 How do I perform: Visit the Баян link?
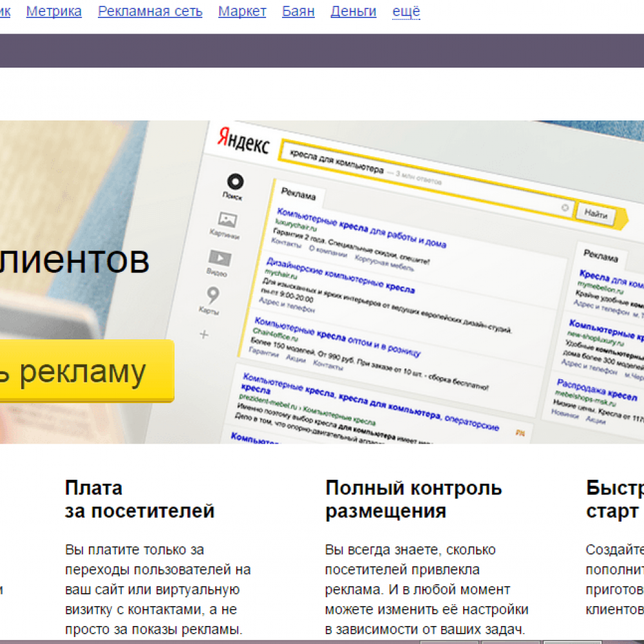coord(298,12)
